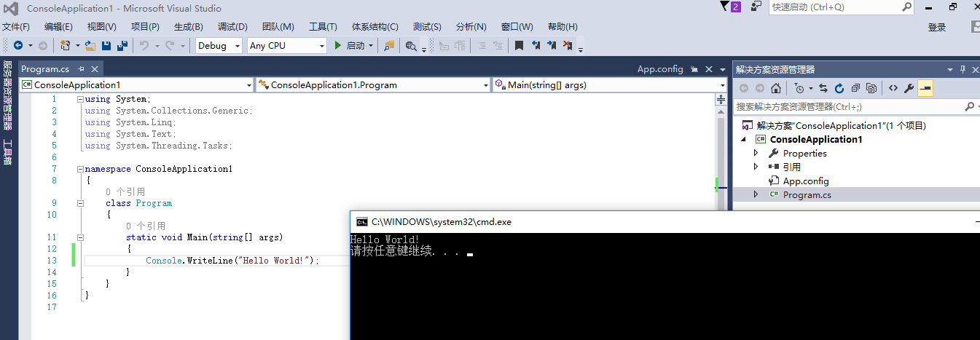Open the 编辑(E) menu
Screen dimensions: 980x340
click(58, 27)
